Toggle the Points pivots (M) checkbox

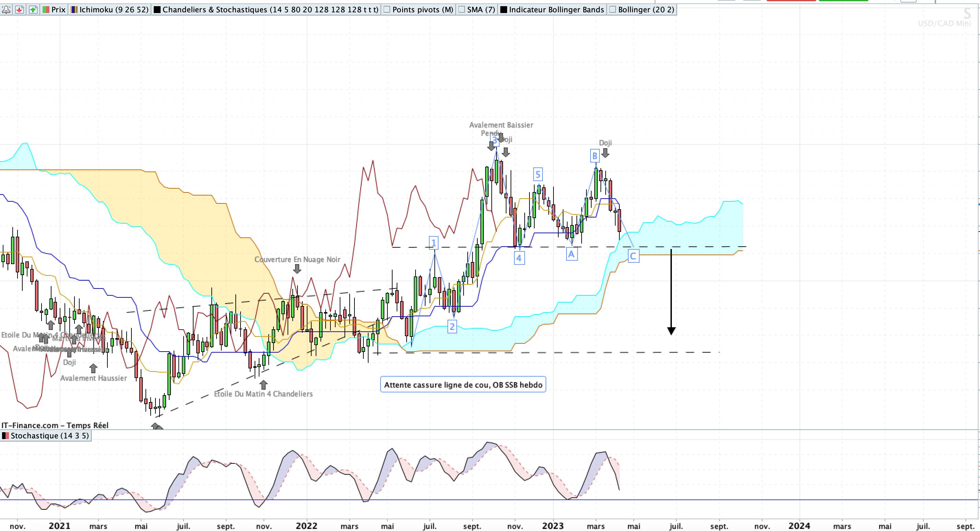(387, 10)
